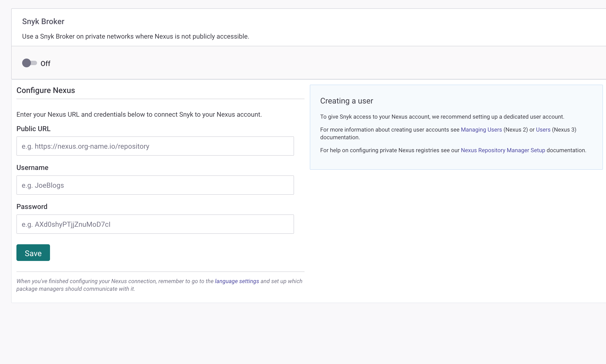Click the 'Creating a user' panel title

click(x=347, y=101)
